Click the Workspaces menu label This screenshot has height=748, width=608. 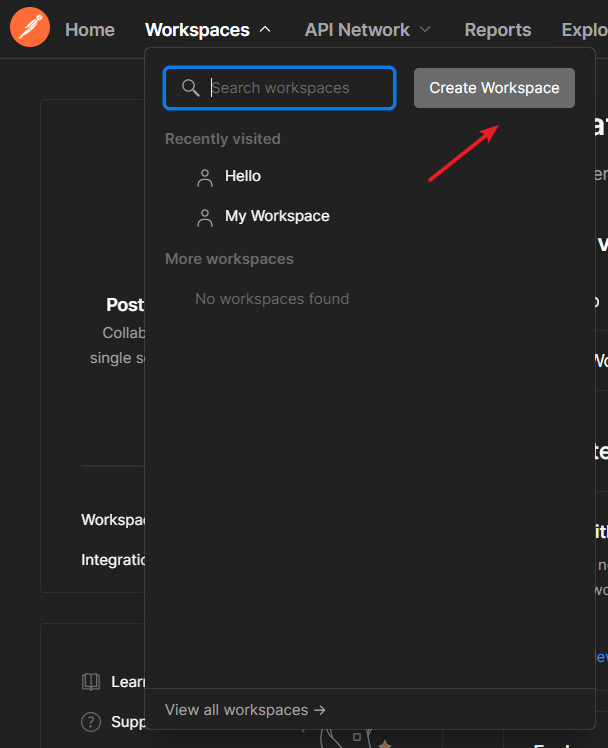197,30
